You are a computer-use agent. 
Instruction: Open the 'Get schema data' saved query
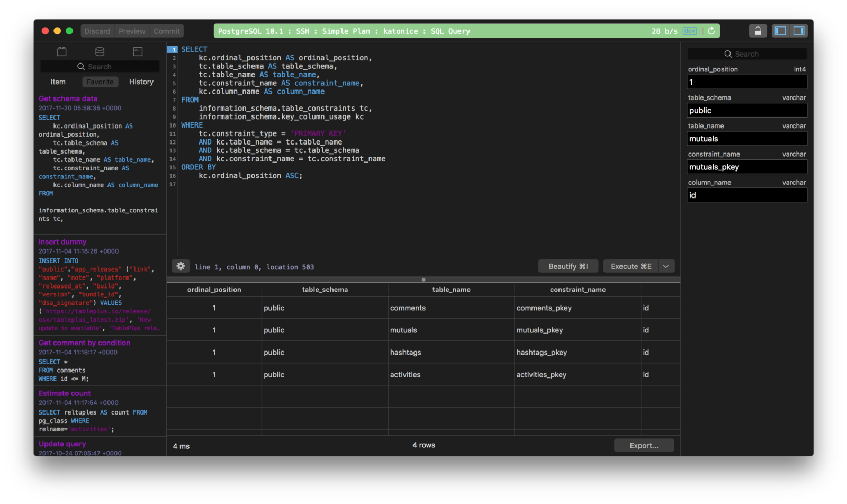(x=68, y=98)
